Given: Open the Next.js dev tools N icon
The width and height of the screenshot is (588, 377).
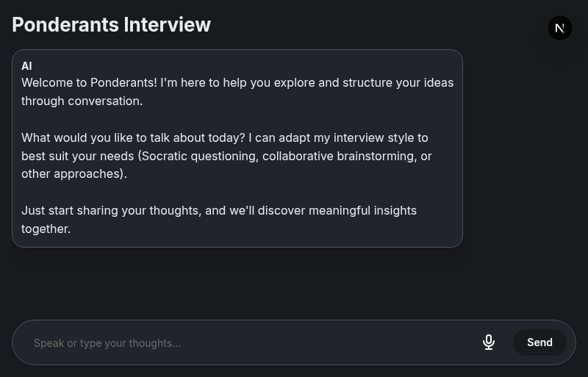Looking at the screenshot, I should click(x=560, y=28).
